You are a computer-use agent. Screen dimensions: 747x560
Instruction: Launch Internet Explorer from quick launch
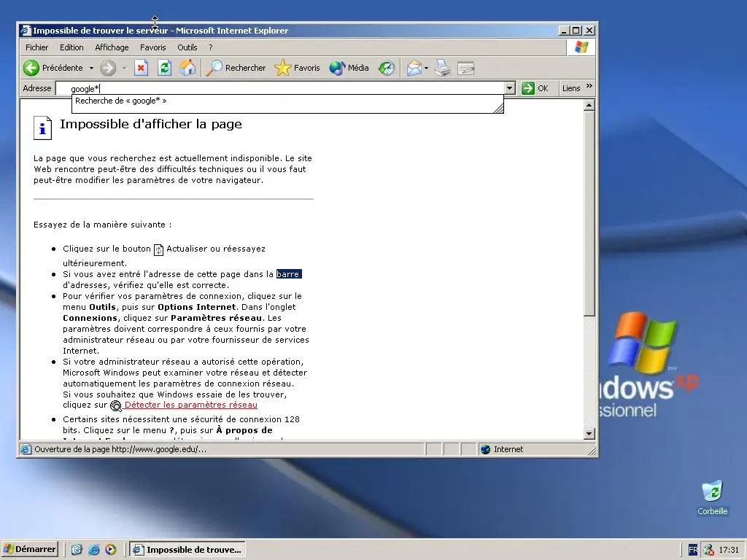(x=94, y=550)
